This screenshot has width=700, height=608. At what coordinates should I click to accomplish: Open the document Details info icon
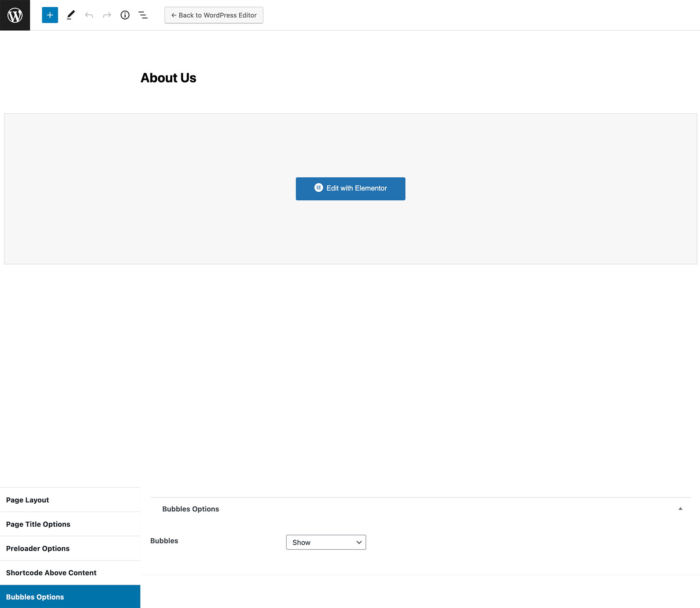pos(125,15)
